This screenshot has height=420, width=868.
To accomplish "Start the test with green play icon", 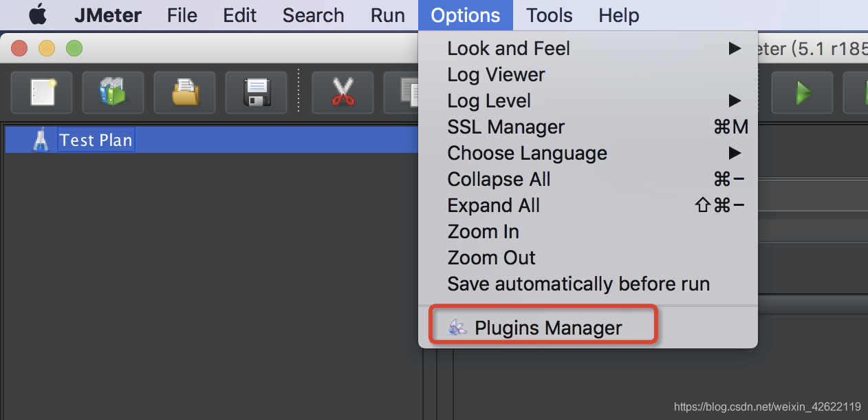I will tap(802, 92).
